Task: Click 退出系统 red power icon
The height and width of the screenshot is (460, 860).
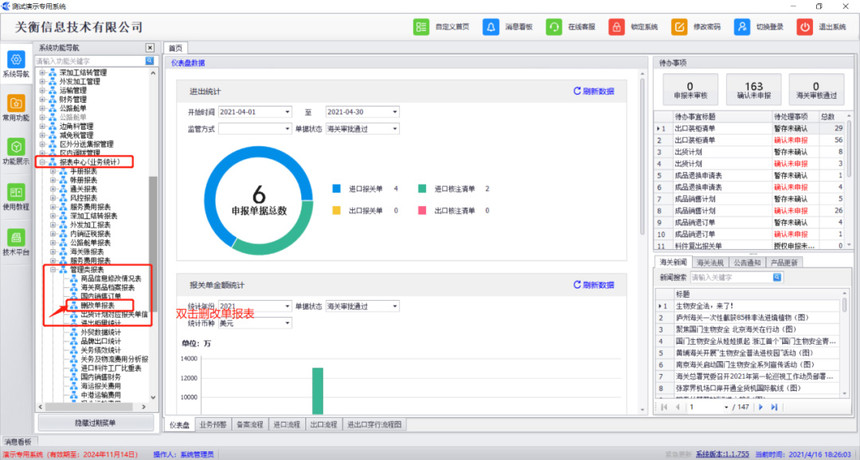Action: pyautogui.click(x=805, y=27)
